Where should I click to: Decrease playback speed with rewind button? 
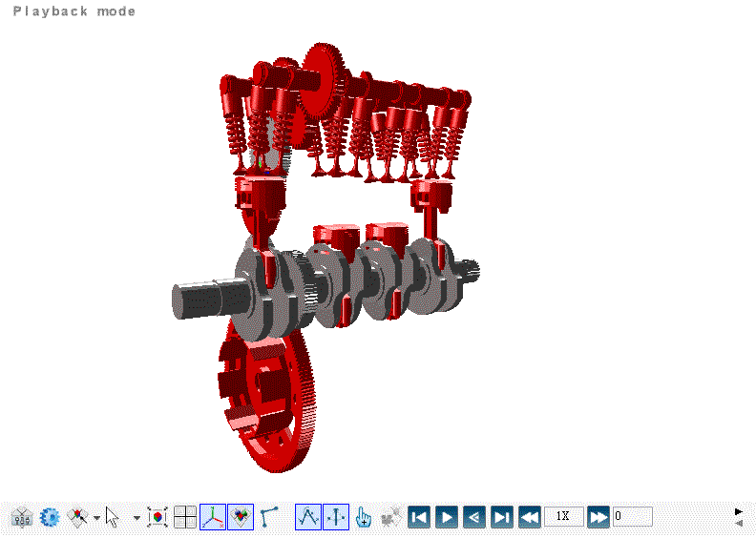(530, 517)
